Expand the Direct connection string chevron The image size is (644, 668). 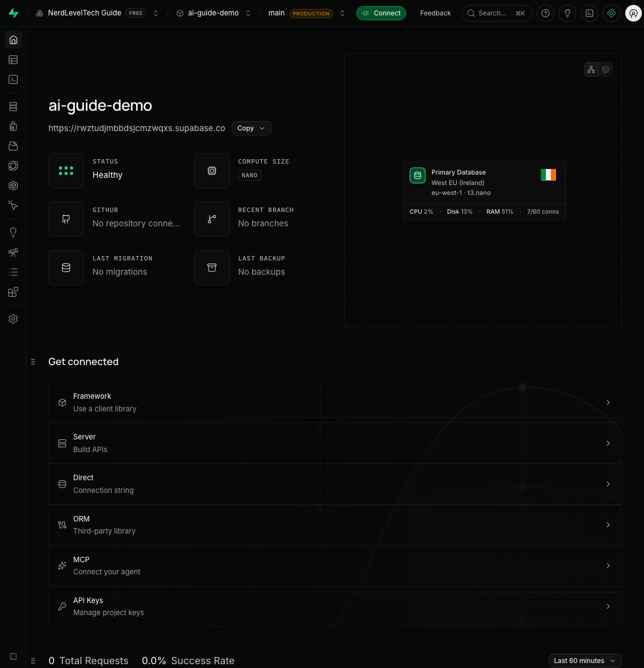[x=608, y=484]
